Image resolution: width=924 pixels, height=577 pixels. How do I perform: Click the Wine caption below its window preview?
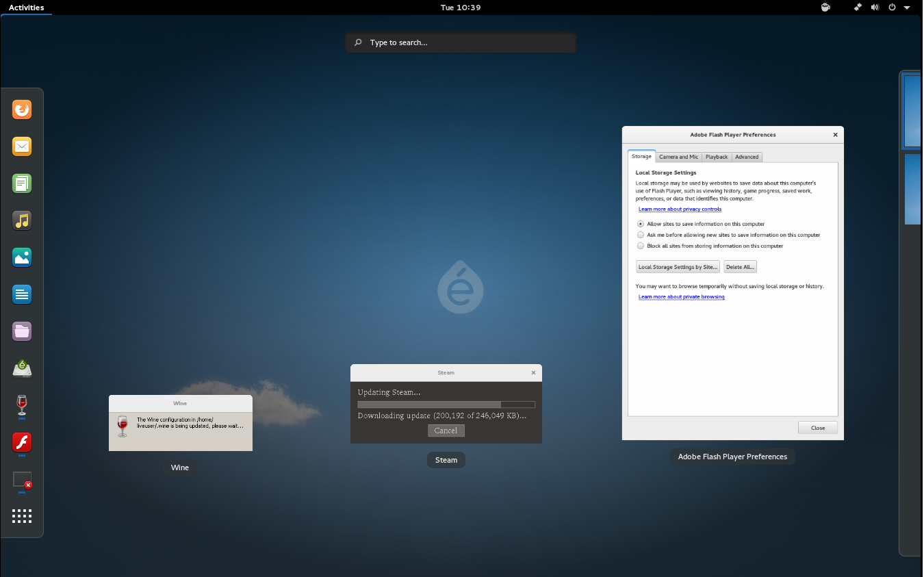tap(180, 467)
